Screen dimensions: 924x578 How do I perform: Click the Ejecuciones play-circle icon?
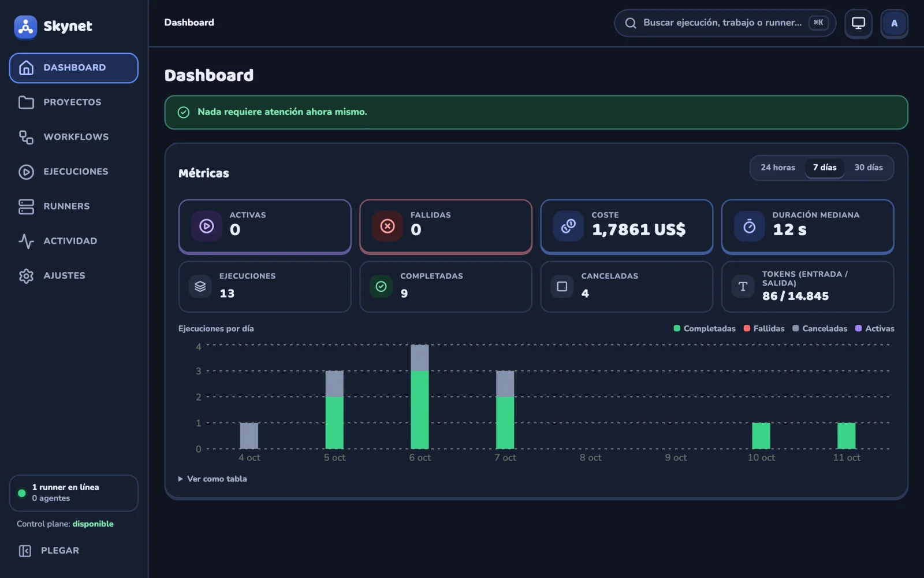(x=26, y=172)
